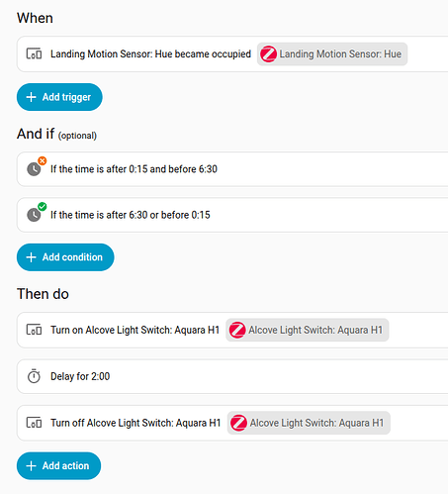Image resolution: width=448 pixels, height=494 pixels.
Task: Expand the 'after 0:15 and before 6:30' condition
Action: [x=232, y=169]
